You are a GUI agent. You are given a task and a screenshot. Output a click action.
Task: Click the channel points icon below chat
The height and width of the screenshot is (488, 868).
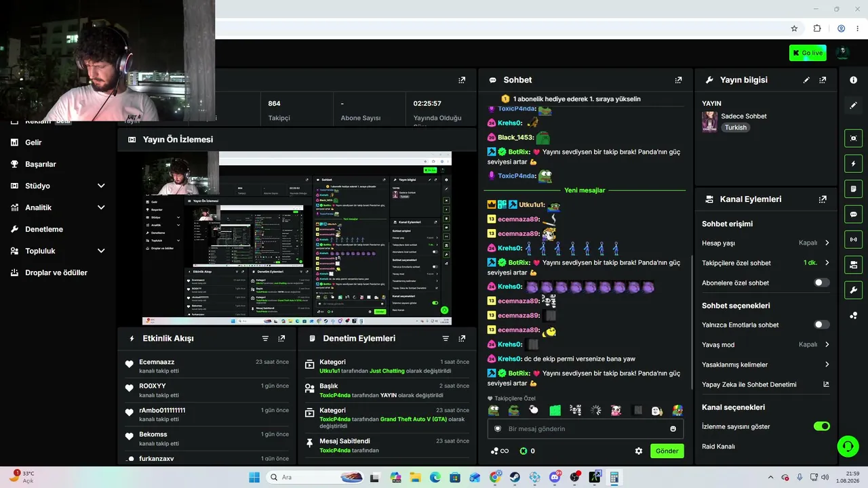[x=494, y=451]
